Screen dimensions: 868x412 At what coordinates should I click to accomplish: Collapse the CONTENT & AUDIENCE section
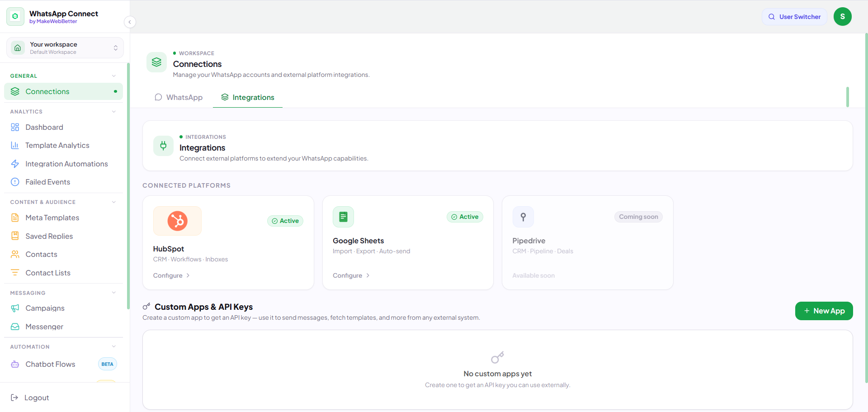click(x=114, y=202)
